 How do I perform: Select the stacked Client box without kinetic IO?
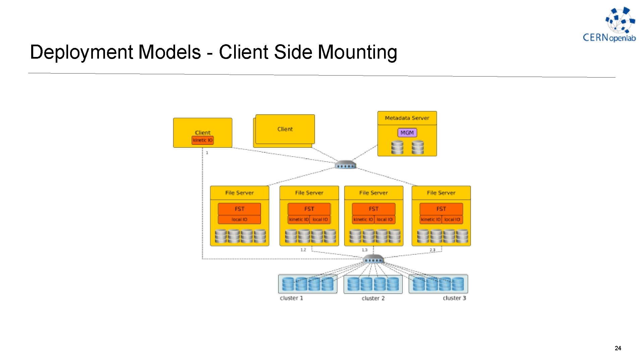pyautogui.click(x=285, y=129)
